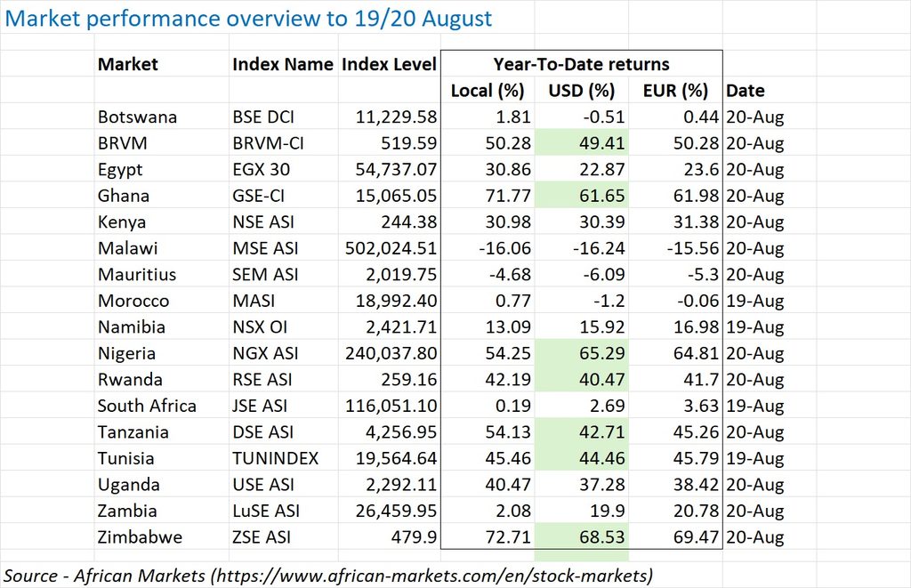Click the 'Index Name' header cell
Viewport: 911px width, 588px height.
pos(284,64)
